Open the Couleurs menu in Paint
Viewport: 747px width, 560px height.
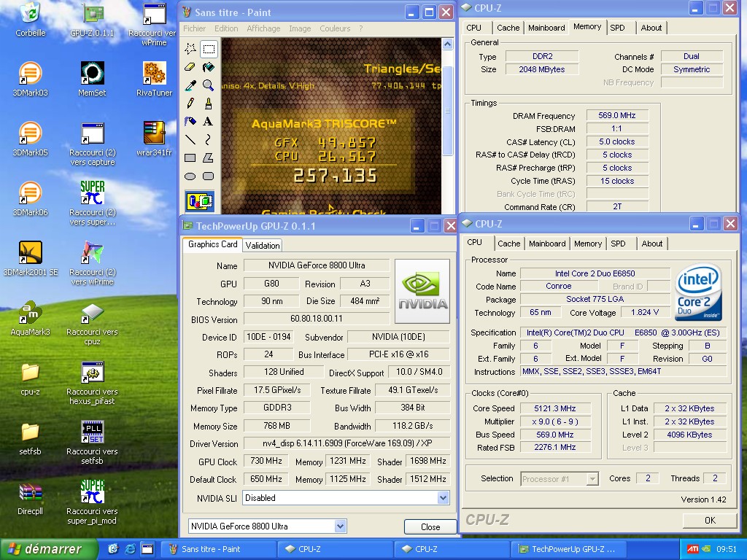point(335,28)
